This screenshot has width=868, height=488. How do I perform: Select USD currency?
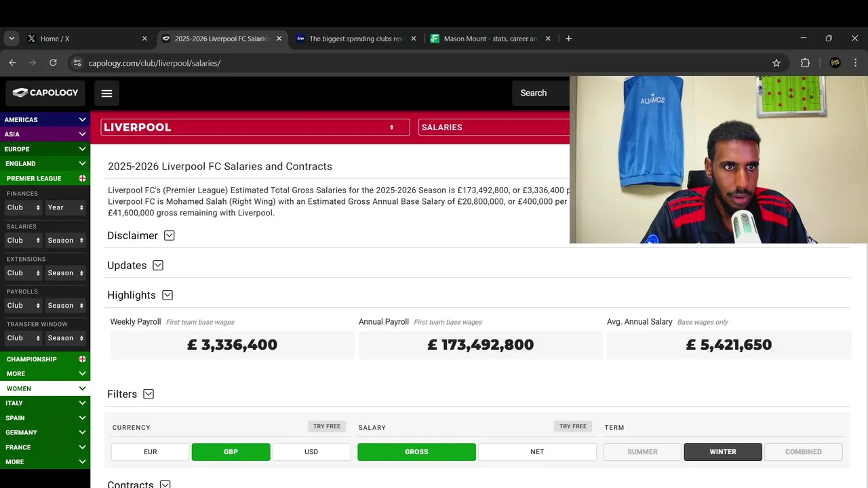point(311,451)
